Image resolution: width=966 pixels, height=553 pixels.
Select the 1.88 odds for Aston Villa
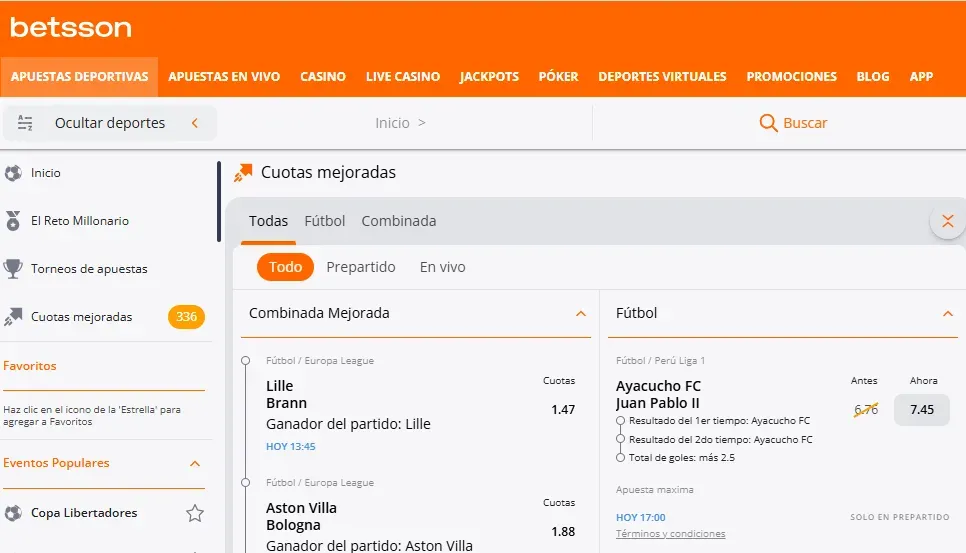[x=563, y=531]
